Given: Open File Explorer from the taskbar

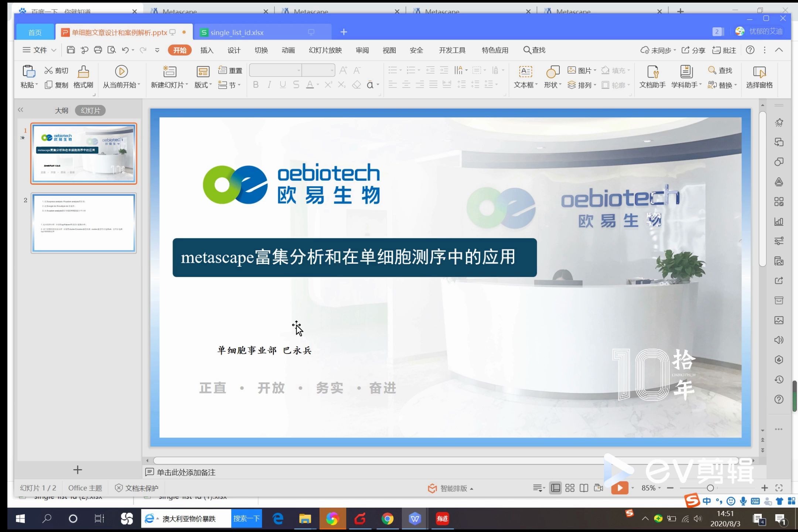Looking at the screenshot, I should (x=305, y=519).
